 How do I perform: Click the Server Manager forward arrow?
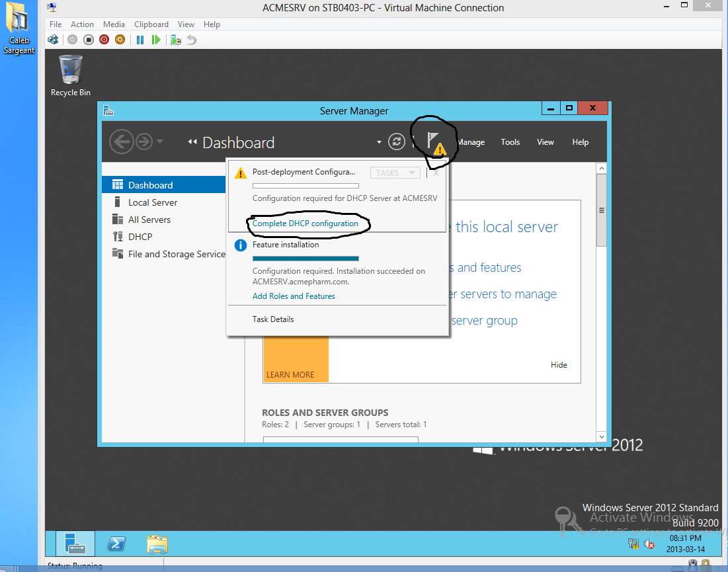point(144,141)
